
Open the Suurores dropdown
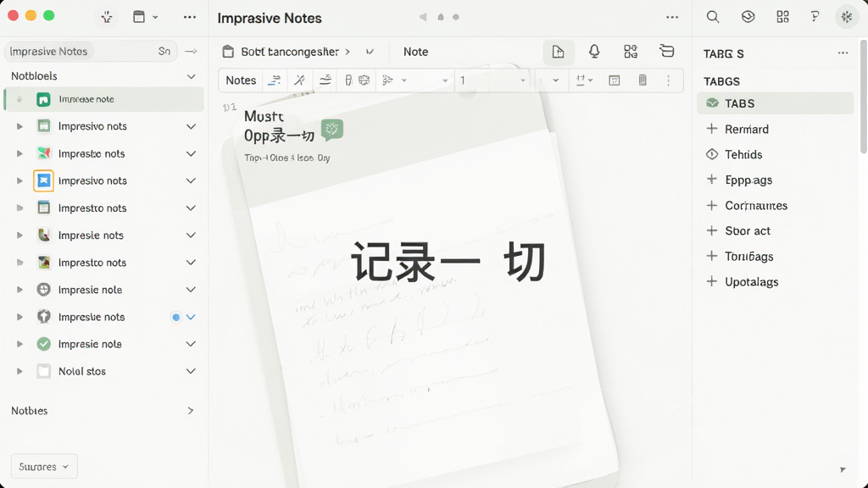(44, 467)
